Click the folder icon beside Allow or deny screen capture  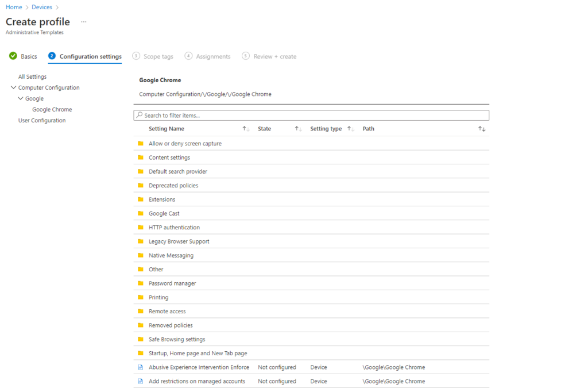click(141, 143)
